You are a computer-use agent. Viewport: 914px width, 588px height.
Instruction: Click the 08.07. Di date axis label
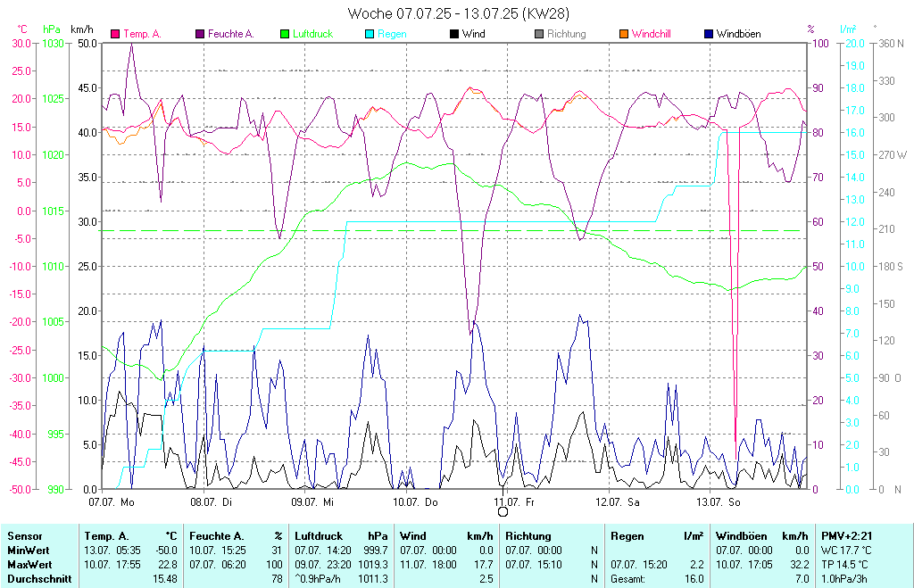[211, 501]
